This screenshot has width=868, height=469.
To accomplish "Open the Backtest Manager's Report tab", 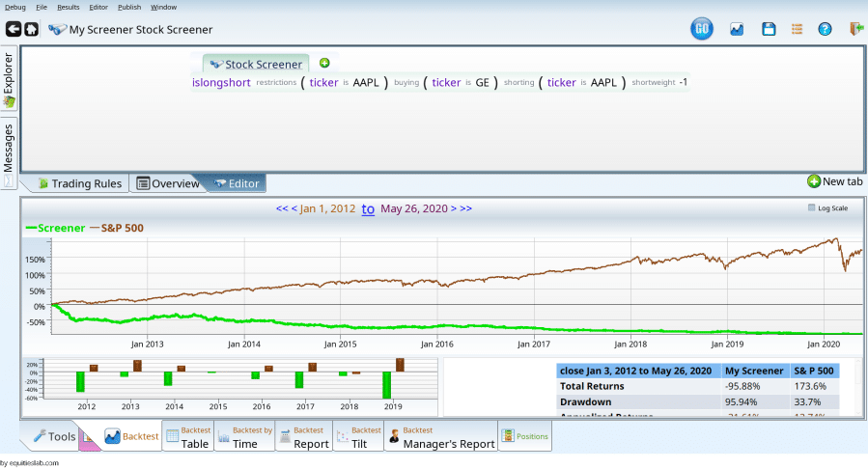I will pyautogui.click(x=441, y=437).
